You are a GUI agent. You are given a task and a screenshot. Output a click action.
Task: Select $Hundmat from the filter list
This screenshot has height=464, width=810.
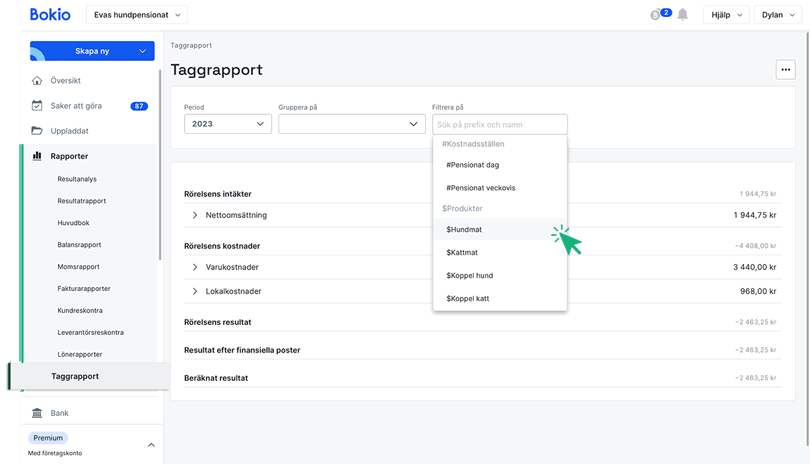[x=465, y=229]
